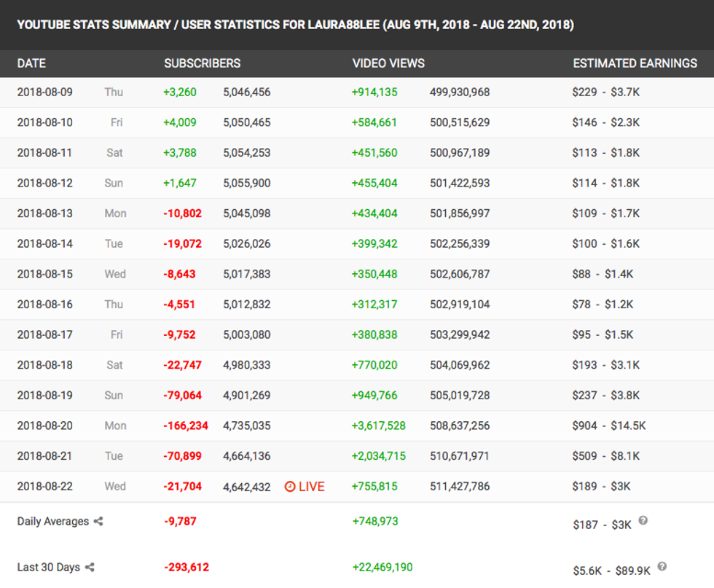Click the -166,234 subscriber change value
Viewport: 714px width, 588px height.
point(186,426)
